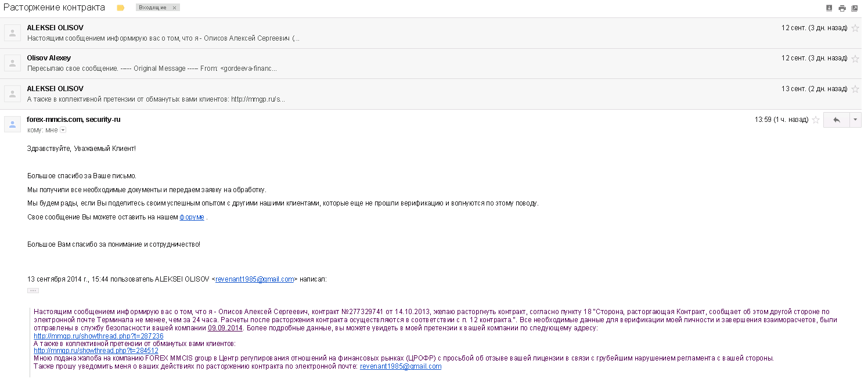Click the Входящие label tag
868x382 pixels.
click(153, 8)
